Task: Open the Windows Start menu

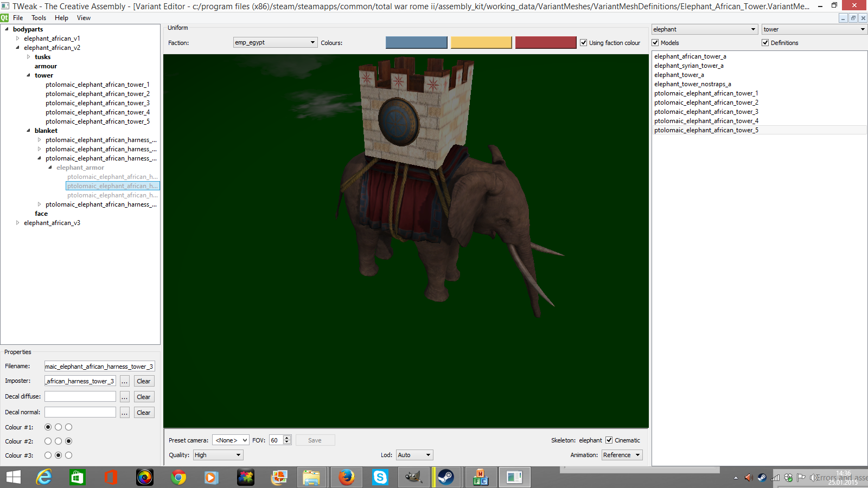Action: point(13,477)
